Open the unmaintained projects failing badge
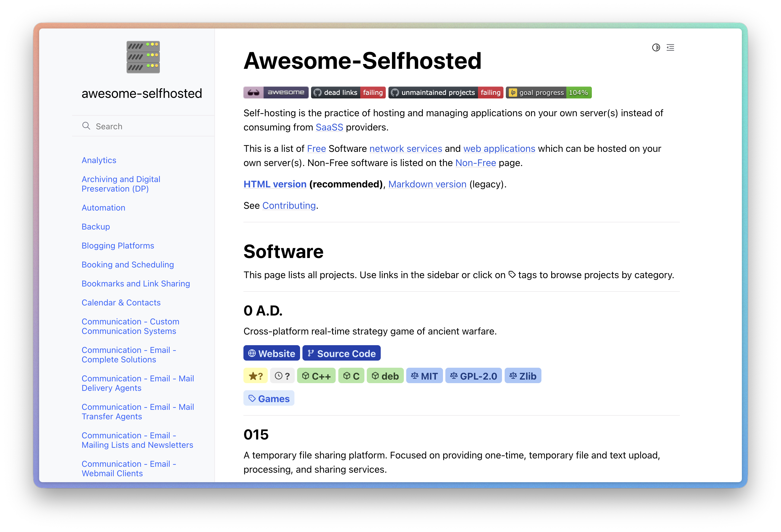This screenshot has height=532, width=781. [446, 93]
